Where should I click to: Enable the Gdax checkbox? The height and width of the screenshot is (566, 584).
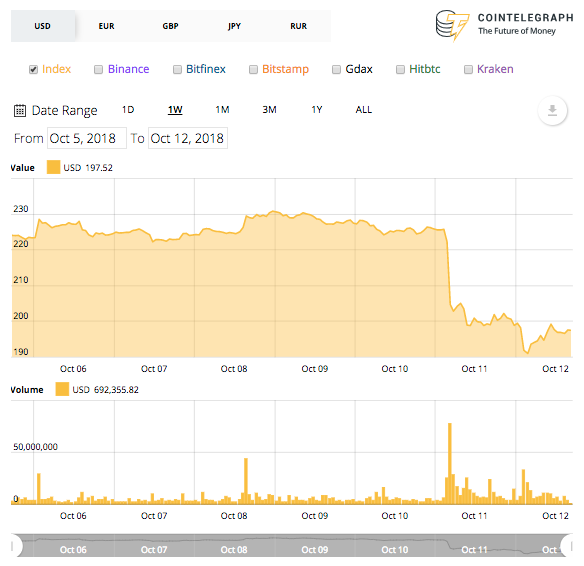[336, 69]
